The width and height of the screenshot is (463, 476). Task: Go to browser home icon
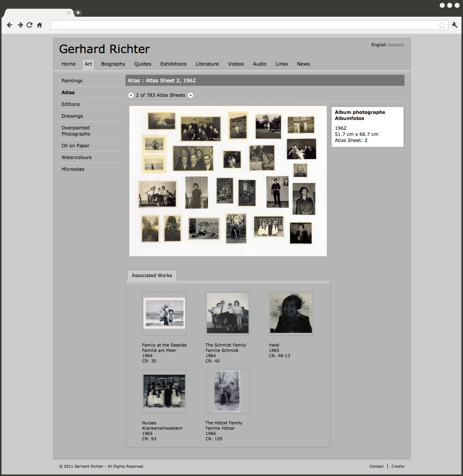(x=39, y=25)
